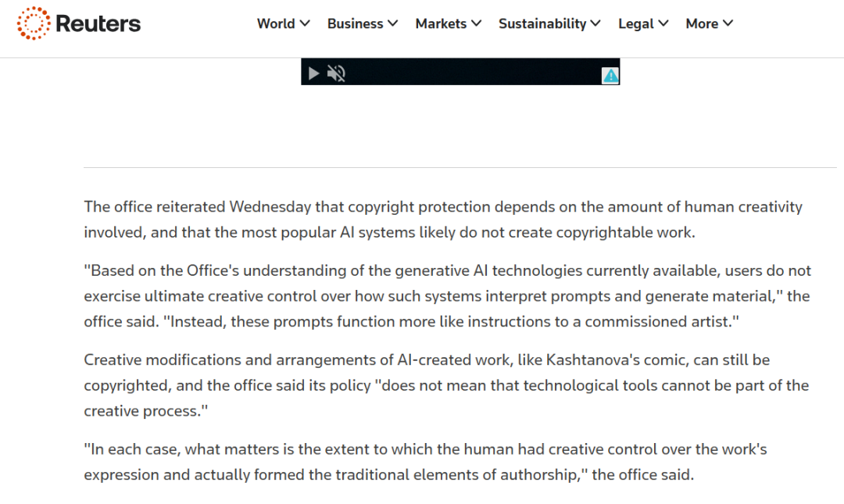Play the video in the player

(x=313, y=73)
